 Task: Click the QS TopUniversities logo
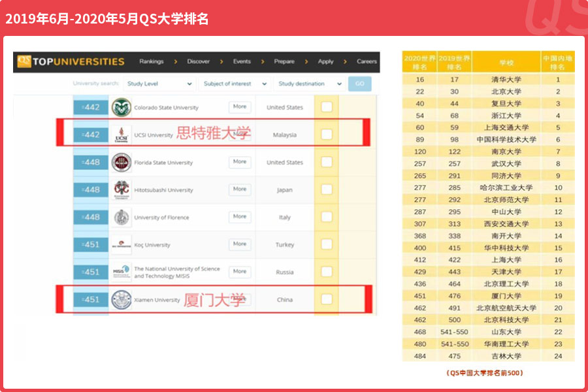[x=71, y=61]
